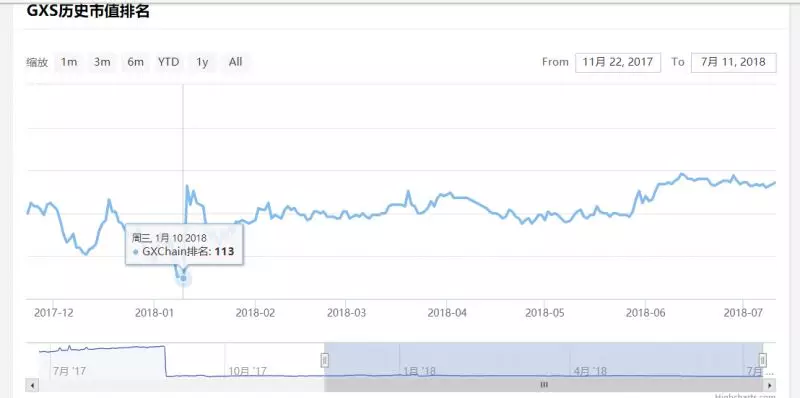
Task: Select the 1y zoom range button
Action: click(x=203, y=62)
